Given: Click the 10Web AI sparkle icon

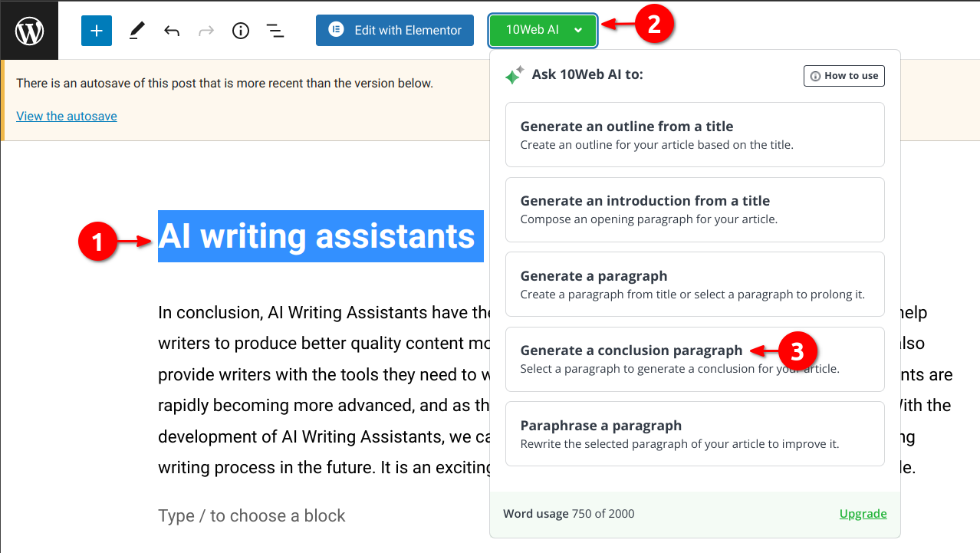Looking at the screenshot, I should tap(514, 75).
